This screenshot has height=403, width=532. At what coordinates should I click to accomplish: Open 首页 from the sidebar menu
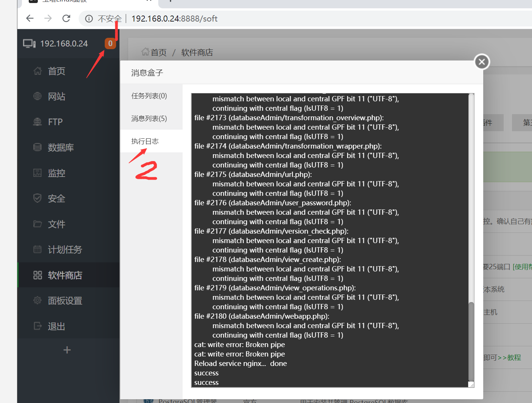[x=57, y=71]
